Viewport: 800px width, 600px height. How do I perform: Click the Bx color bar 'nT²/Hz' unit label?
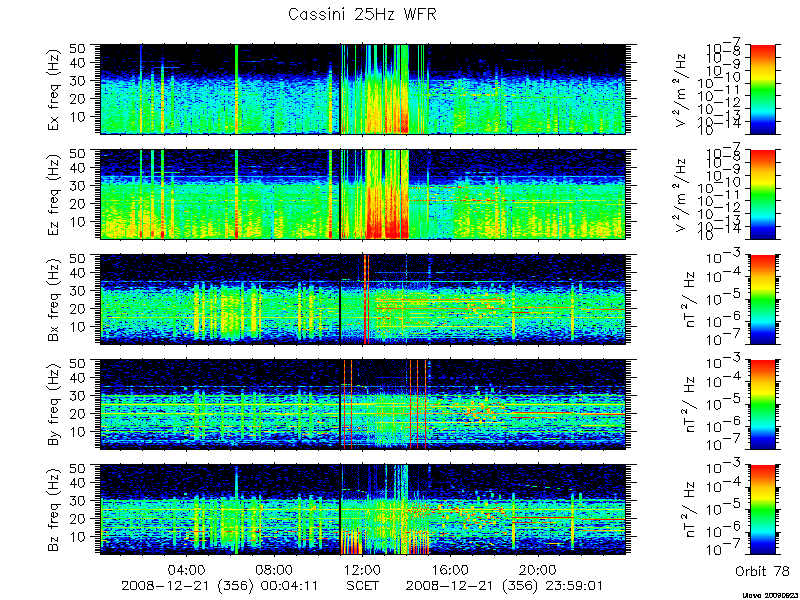click(690, 299)
